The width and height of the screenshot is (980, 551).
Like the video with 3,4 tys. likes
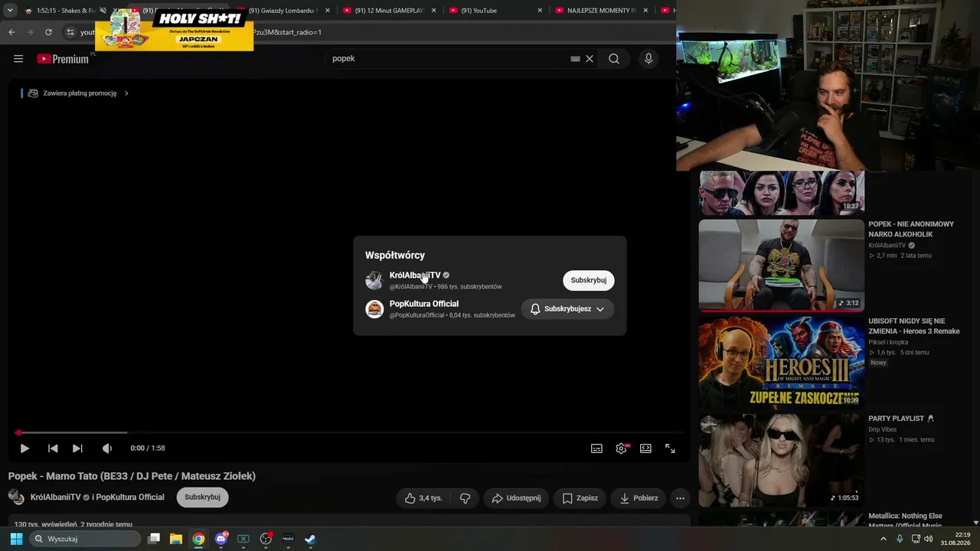coord(424,498)
